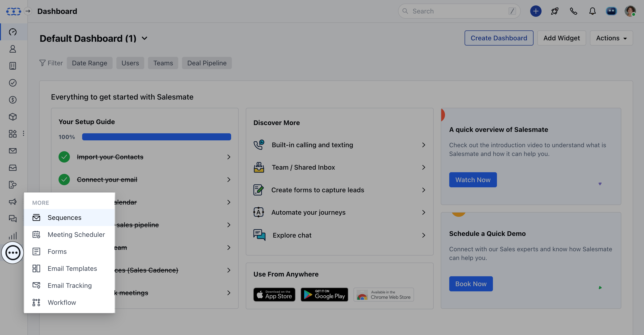644x335 pixels.
Task: Expand Create forms to capture leads chevron
Action: (x=424, y=190)
